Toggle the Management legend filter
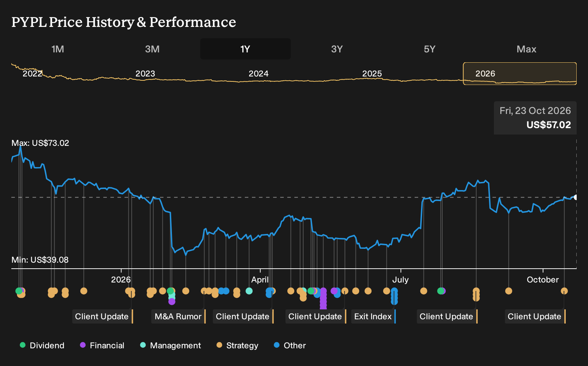 pyautogui.click(x=171, y=345)
